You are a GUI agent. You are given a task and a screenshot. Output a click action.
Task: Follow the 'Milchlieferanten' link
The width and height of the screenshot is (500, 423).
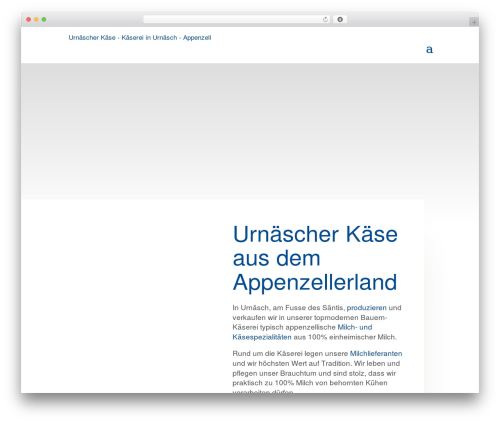click(x=376, y=353)
